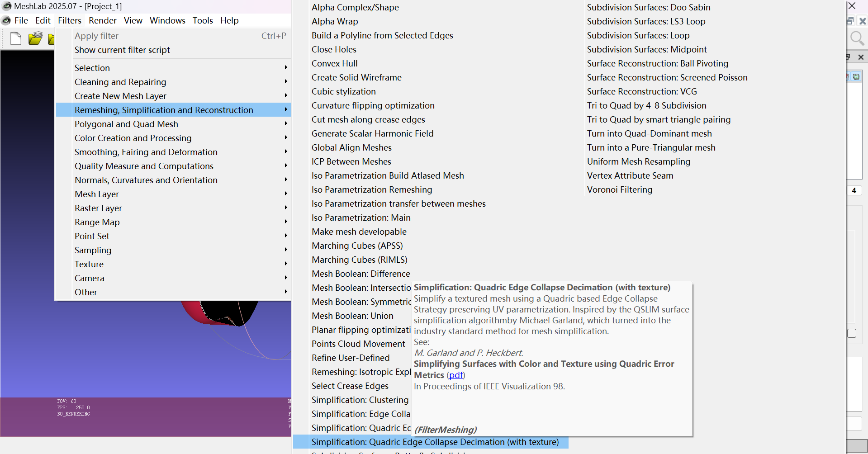Image resolution: width=868 pixels, height=454 pixels.
Task: Open the Render menu
Action: pos(103,20)
